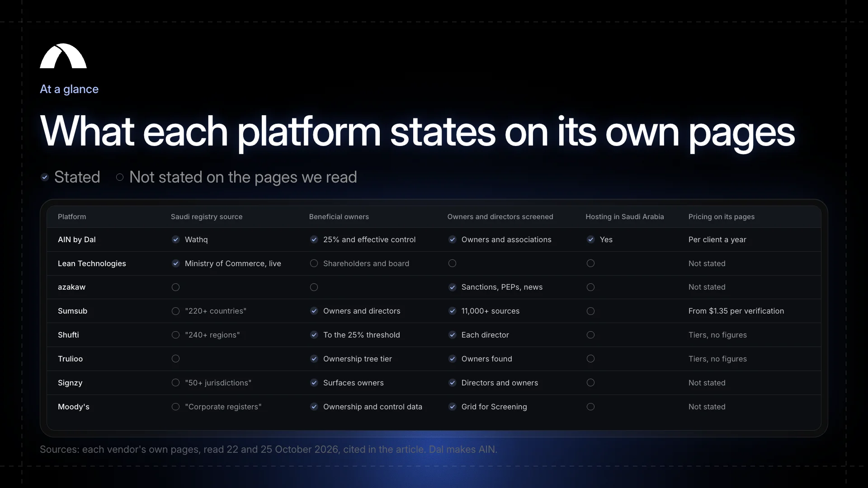Click the Directors and owners cell
The image size is (868, 488).
point(500,383)
